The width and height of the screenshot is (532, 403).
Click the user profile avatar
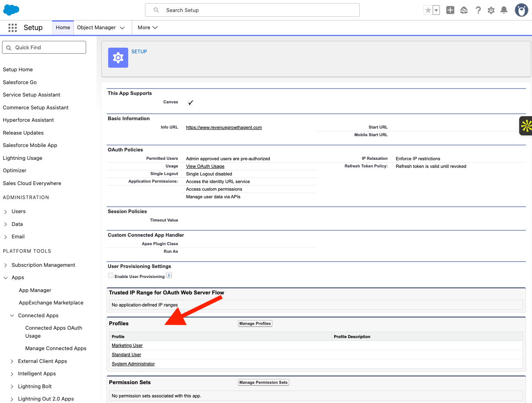[x=521, y=10]
